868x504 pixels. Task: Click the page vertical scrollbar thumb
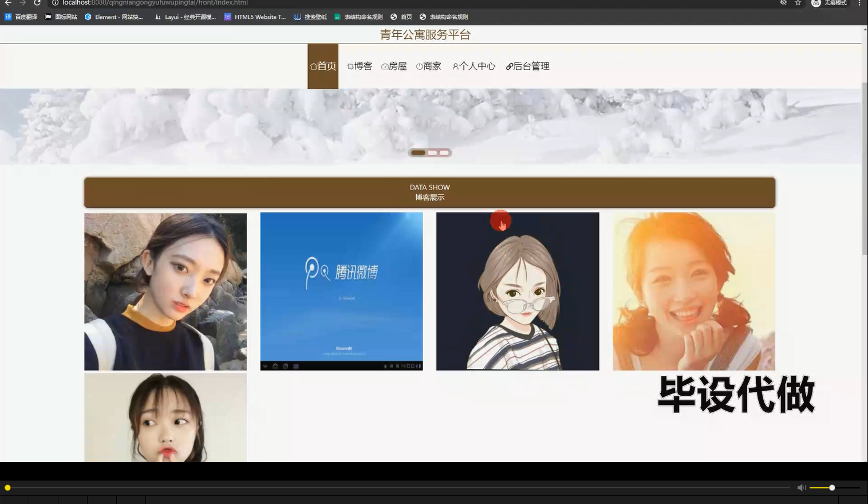pyautogui.click(x=865, y=169)
